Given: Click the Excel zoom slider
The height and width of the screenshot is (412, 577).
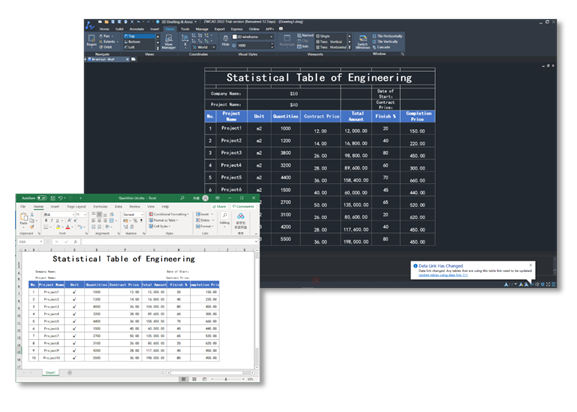Looking at the screenshot, I should [x=227, y=379].
